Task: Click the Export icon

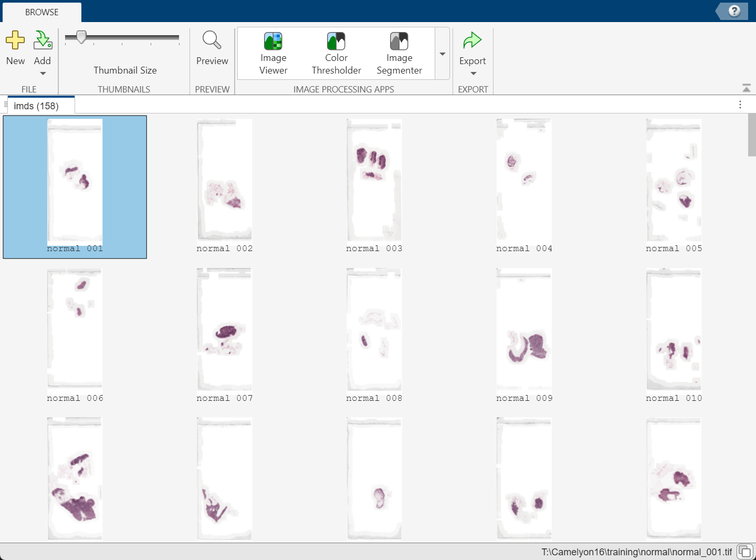Action: click(x=472, y=39)
